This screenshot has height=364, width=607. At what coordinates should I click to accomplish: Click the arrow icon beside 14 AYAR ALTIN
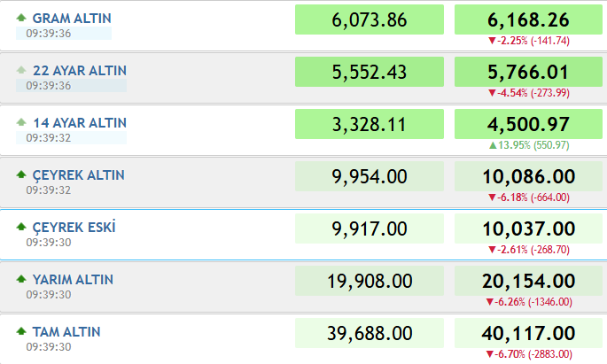coord(21,122)
